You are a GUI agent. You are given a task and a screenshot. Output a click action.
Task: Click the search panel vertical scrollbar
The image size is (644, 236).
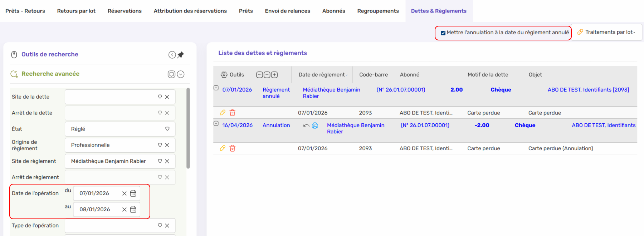(x=188, y=129)
